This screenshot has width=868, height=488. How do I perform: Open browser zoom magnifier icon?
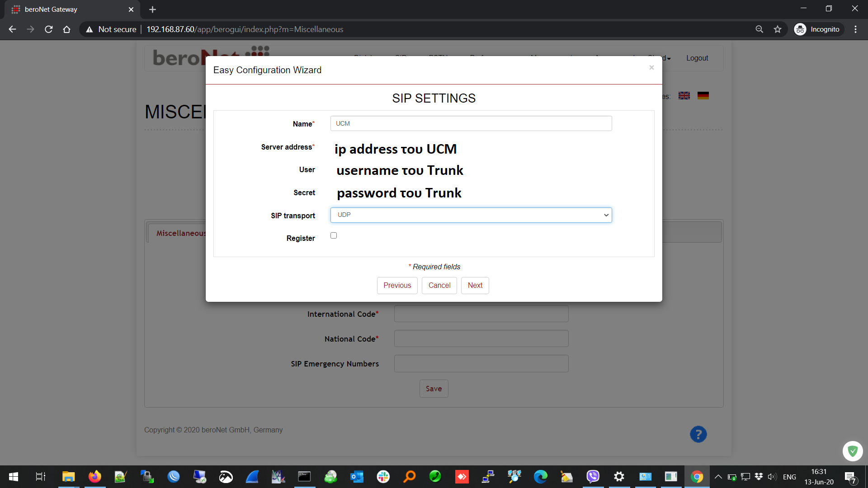(759, 29)
